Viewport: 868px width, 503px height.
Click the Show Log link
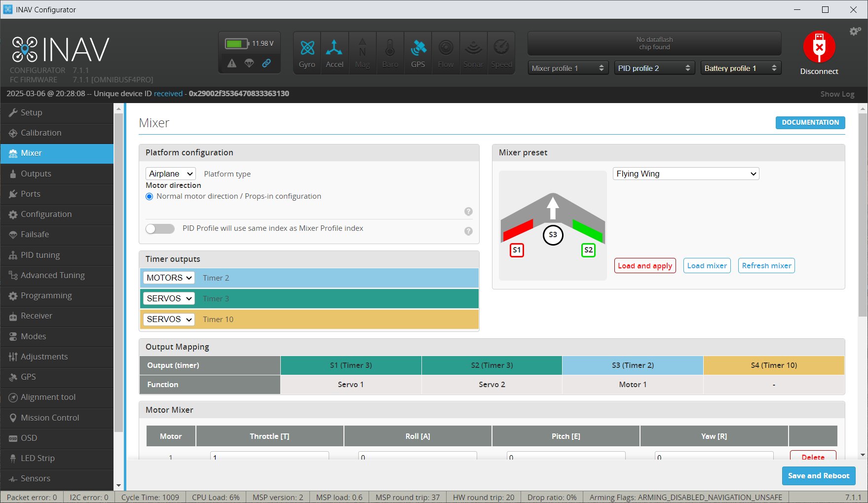coord(837,94)
